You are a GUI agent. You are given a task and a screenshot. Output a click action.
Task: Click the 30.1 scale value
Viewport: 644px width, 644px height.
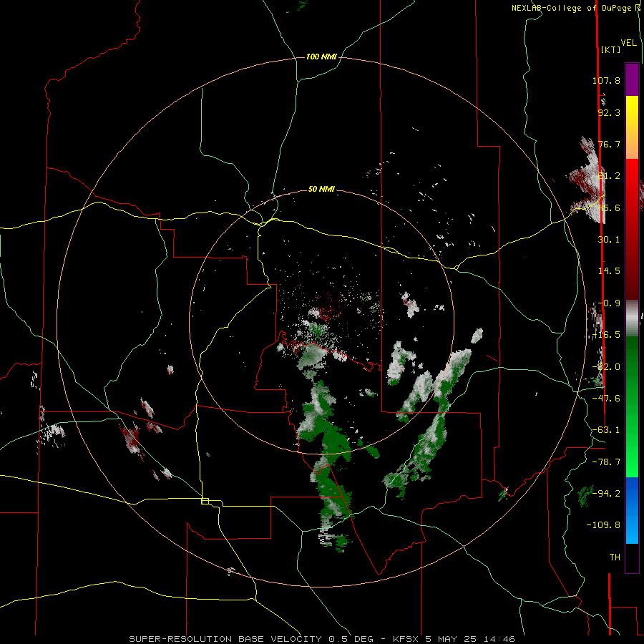tap(609, 239)
